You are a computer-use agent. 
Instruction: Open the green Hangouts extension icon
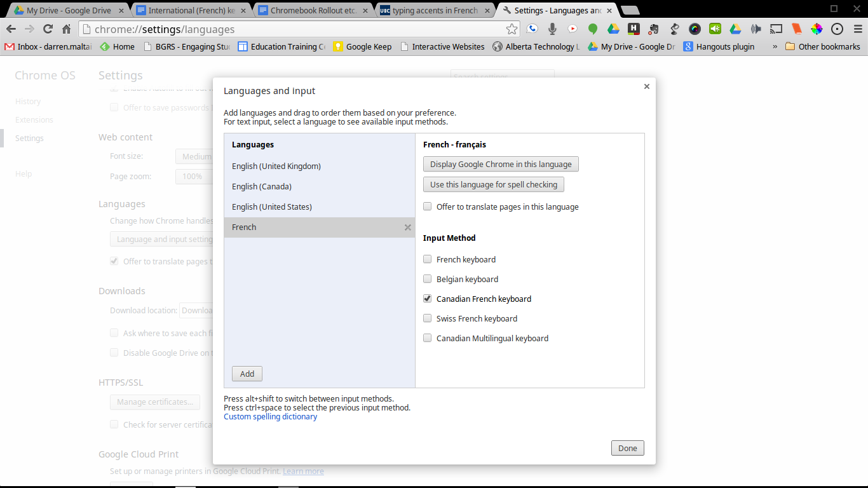[593, 29]
